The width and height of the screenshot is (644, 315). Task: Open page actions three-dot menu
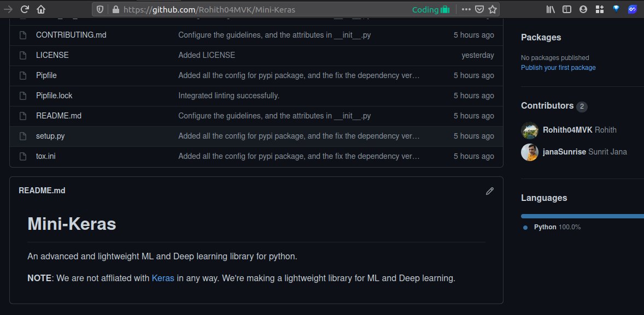466,9
